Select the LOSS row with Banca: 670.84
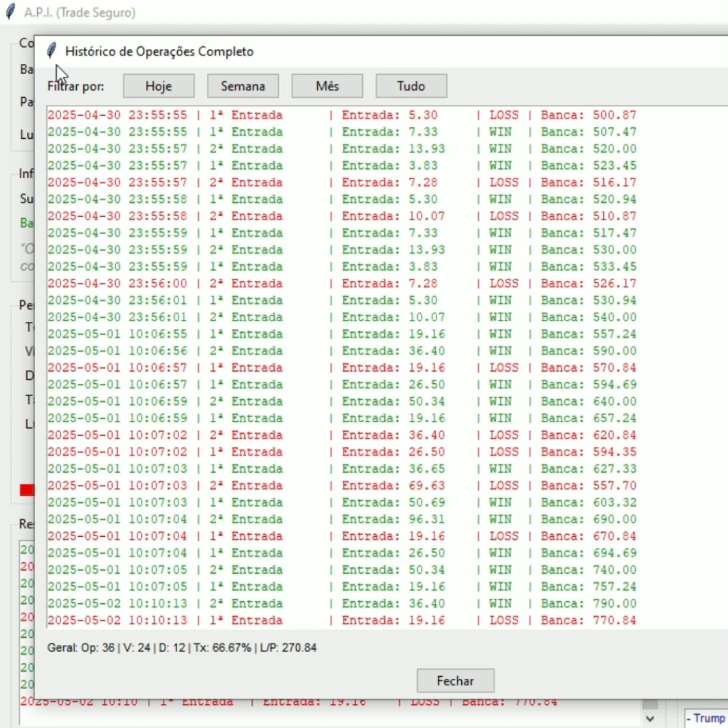The height and width of the screenshot is (728, 728). point(342,536)
